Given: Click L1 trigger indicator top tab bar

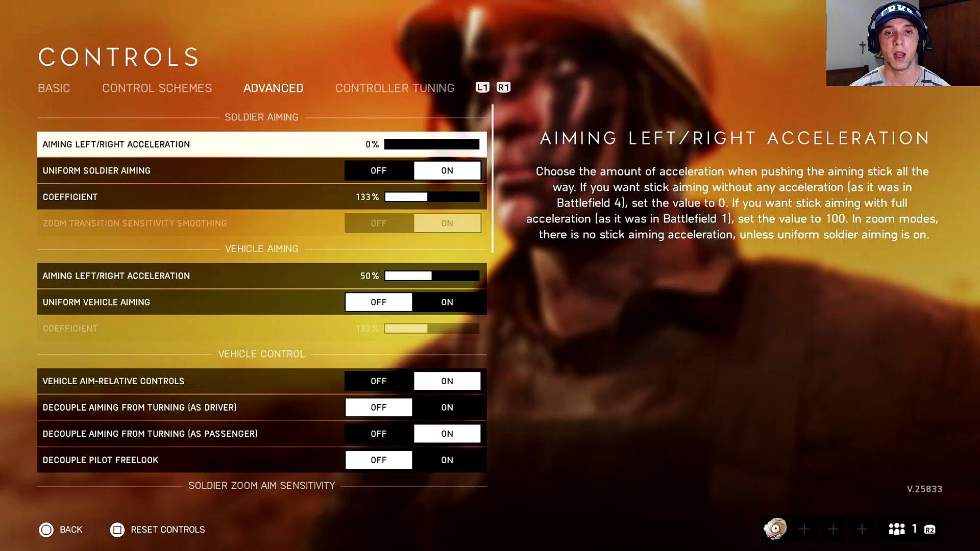Looking at the screenshot, I should (481, 87).
